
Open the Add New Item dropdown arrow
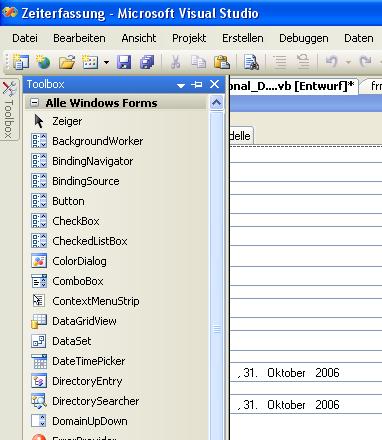106,62
